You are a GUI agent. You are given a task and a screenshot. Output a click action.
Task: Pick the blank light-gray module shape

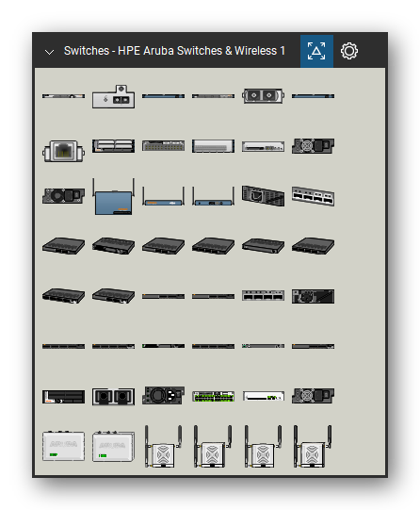213,146
